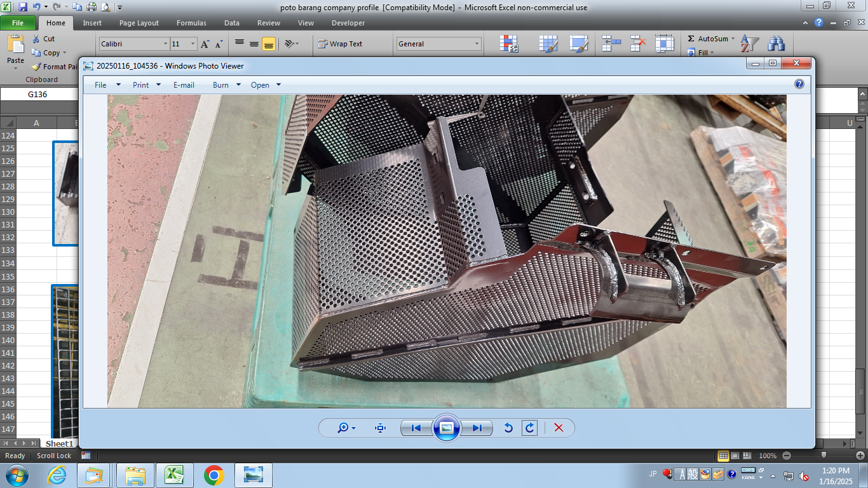Click Find & Select binoculars icon
The width and height of the screenshot is (868, 488).
(x=776, y=43)
